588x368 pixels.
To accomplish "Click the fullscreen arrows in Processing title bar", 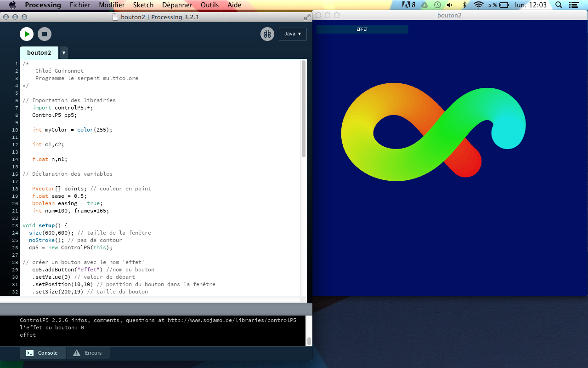I will click(x=307, y=17).
